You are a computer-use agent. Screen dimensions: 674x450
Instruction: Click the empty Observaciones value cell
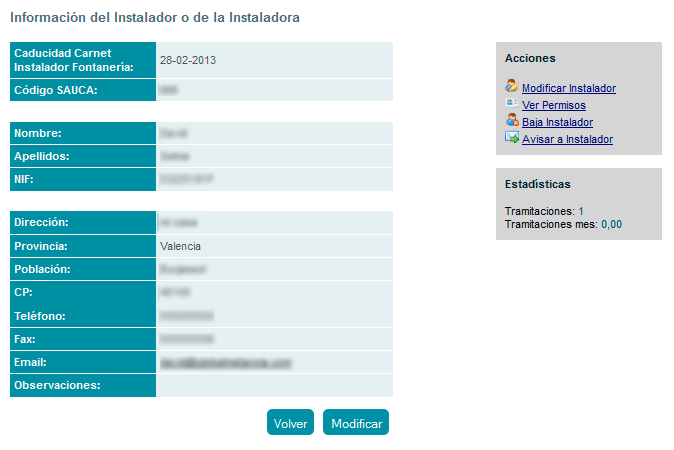274,385
